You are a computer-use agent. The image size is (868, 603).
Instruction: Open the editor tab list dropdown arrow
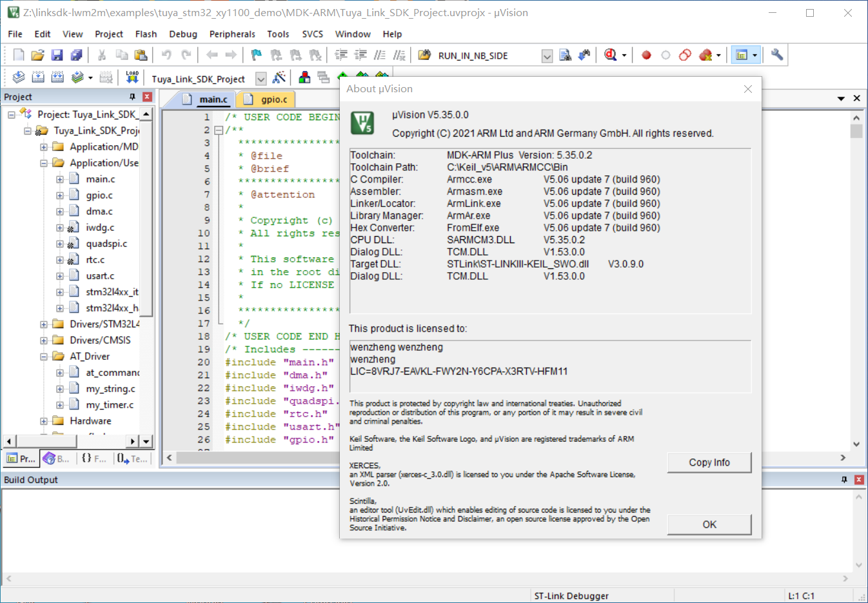[841, 99]
